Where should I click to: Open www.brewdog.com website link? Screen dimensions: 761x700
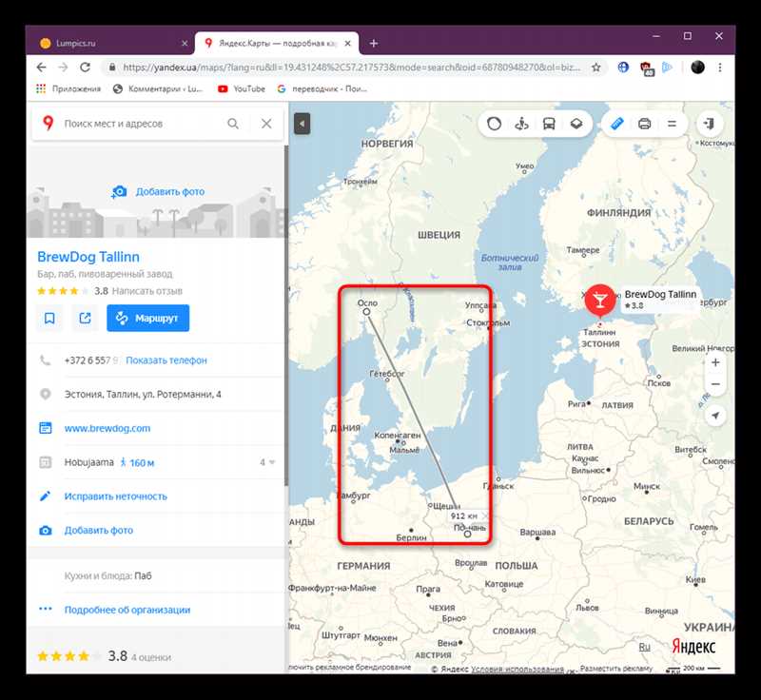(107, 428)
